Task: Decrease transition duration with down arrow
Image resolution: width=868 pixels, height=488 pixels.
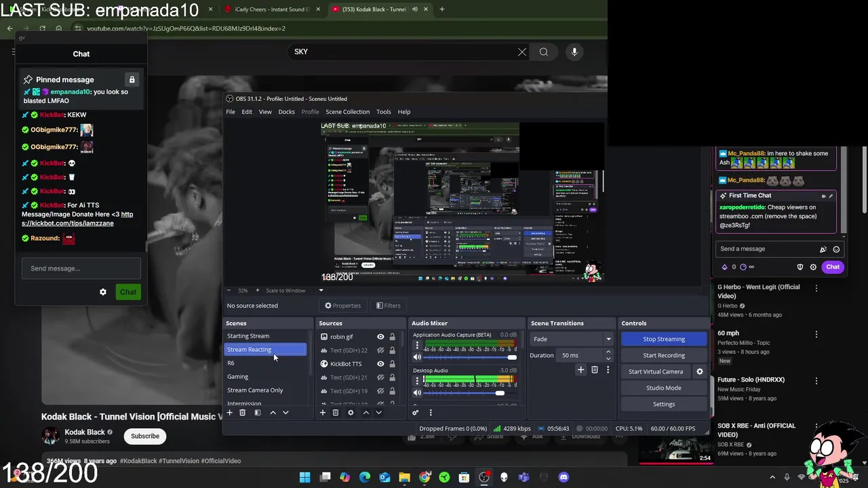Action: pos(608,358)
